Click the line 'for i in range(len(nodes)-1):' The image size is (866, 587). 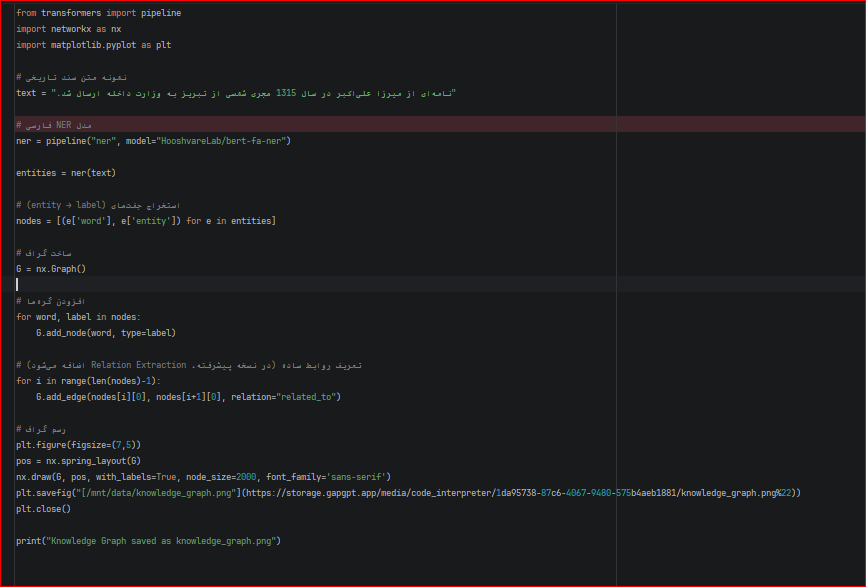88,381
